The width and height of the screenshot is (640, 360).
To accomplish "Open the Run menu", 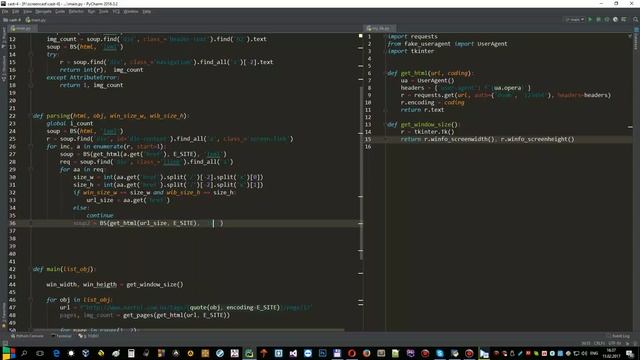I will pos(91,11).
